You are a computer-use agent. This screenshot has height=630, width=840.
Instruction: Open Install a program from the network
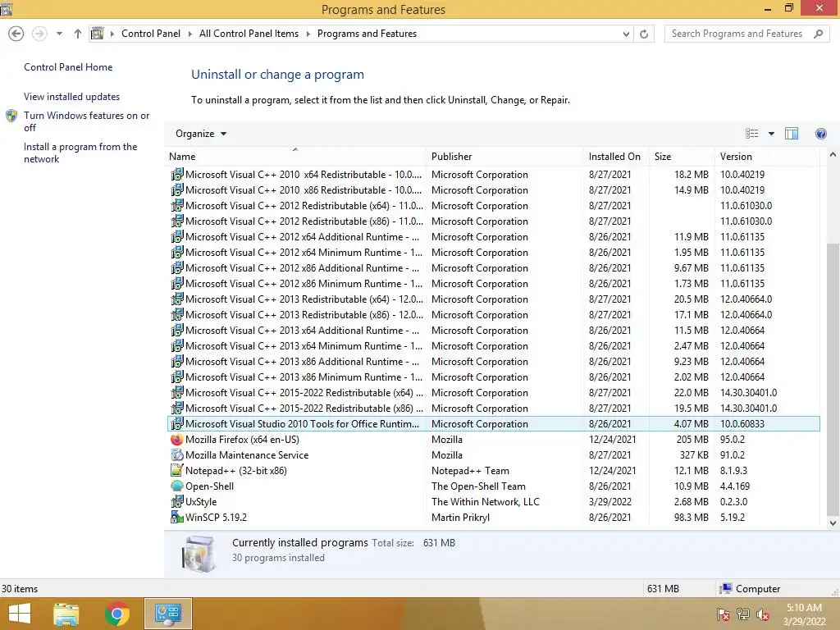(80, 153)
